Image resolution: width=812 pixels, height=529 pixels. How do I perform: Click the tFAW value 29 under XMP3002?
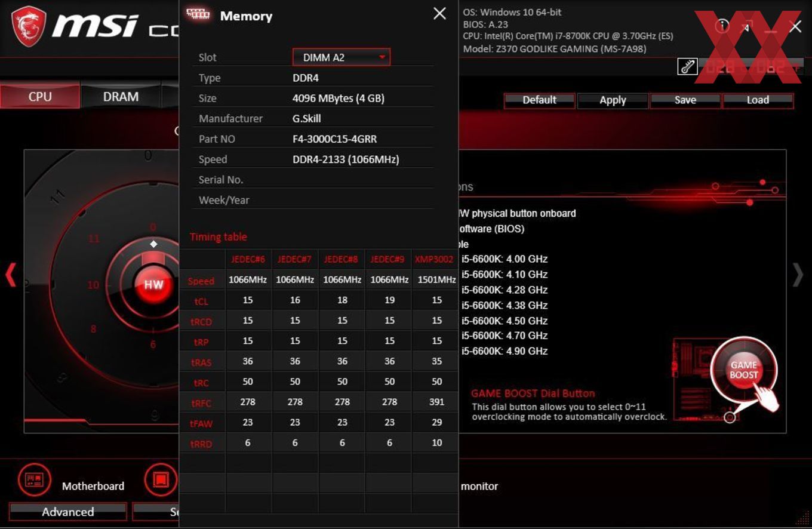436,422
